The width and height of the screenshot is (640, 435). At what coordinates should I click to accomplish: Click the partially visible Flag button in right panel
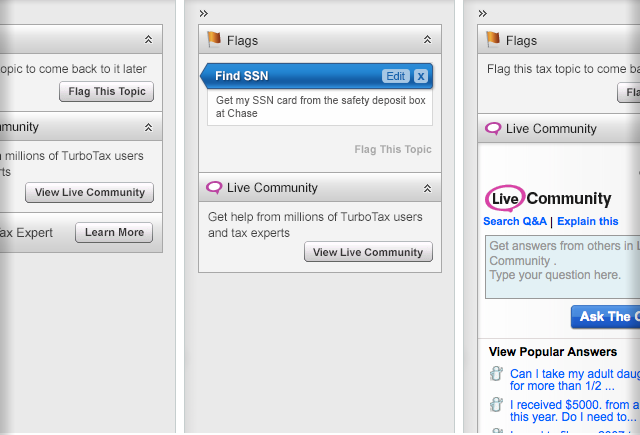629,93
